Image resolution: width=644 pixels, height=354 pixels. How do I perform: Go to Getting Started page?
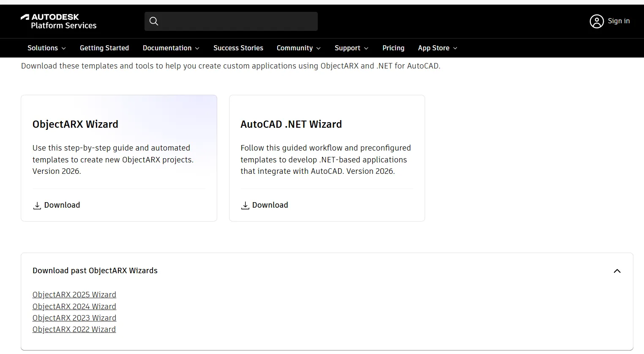point(104,48)
